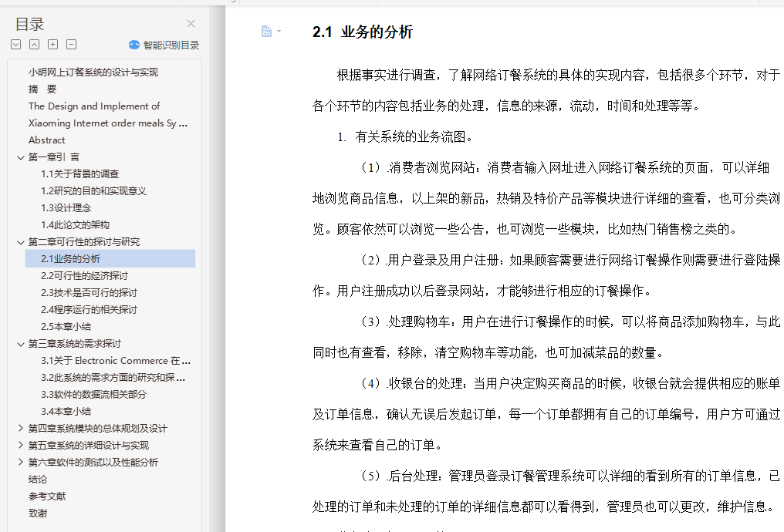The height and width of the screenshot is (532, 784).
Task: Jump to 2.3技术是否可行的探讨
Action: click(89, 293)
